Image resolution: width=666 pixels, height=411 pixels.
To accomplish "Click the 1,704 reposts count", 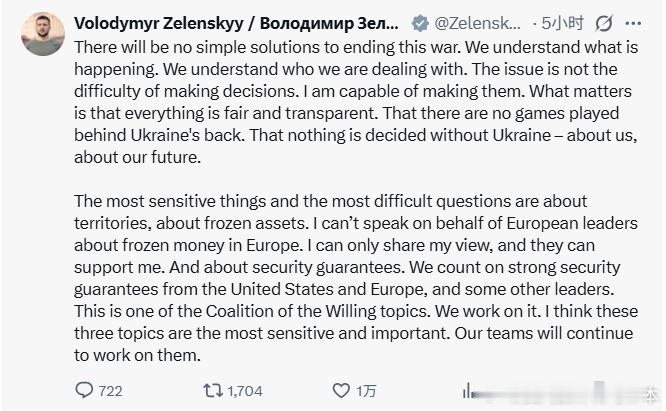I will [244, 391].
